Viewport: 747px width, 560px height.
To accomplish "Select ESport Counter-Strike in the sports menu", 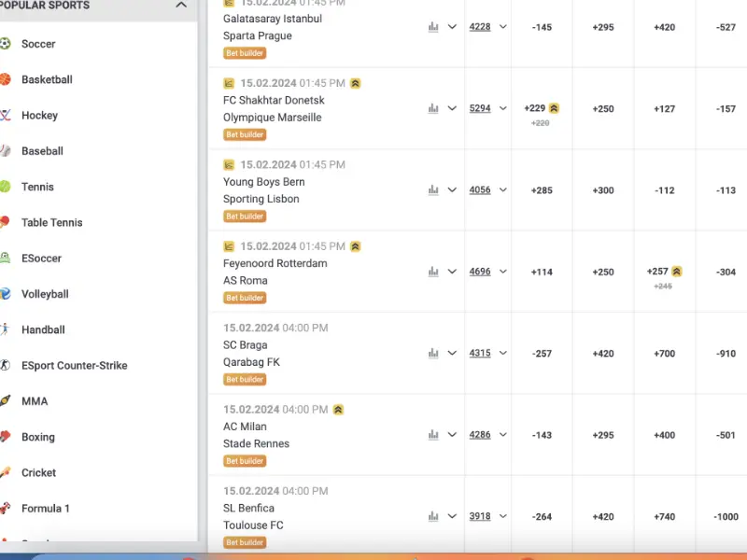I will coord(75,365).
